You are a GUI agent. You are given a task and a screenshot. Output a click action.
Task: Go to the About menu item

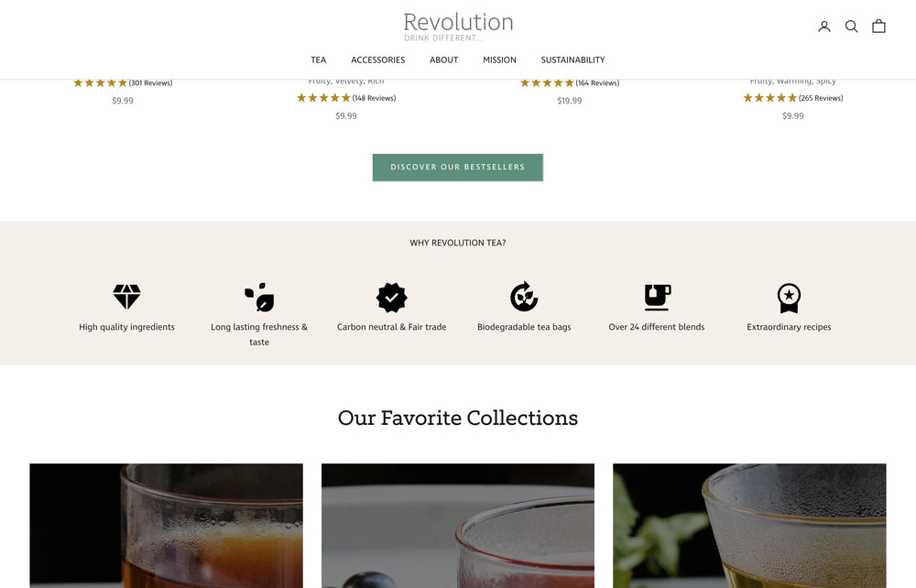tap(443, 60)
